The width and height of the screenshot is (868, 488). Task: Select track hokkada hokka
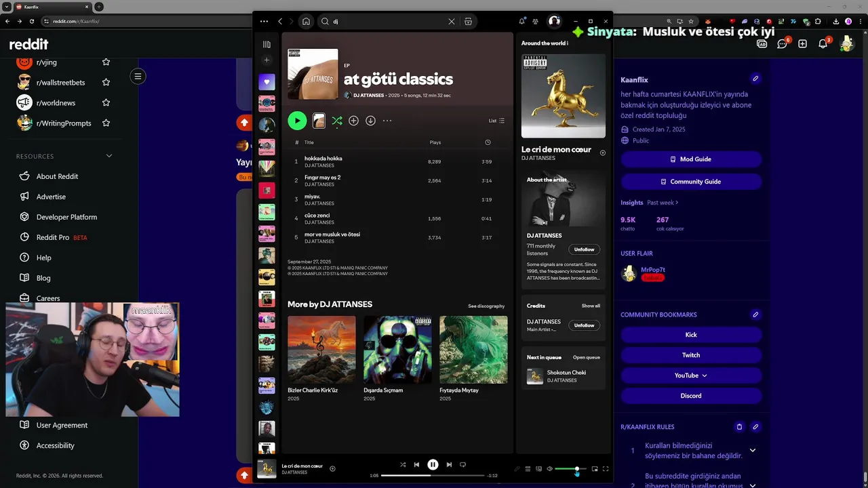click(x=397, y=161)
